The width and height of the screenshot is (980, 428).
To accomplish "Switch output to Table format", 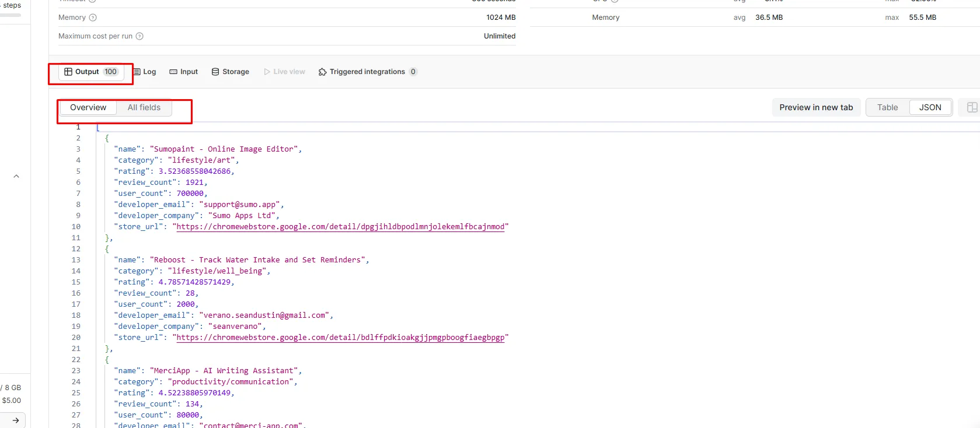I will pos(888,107).
